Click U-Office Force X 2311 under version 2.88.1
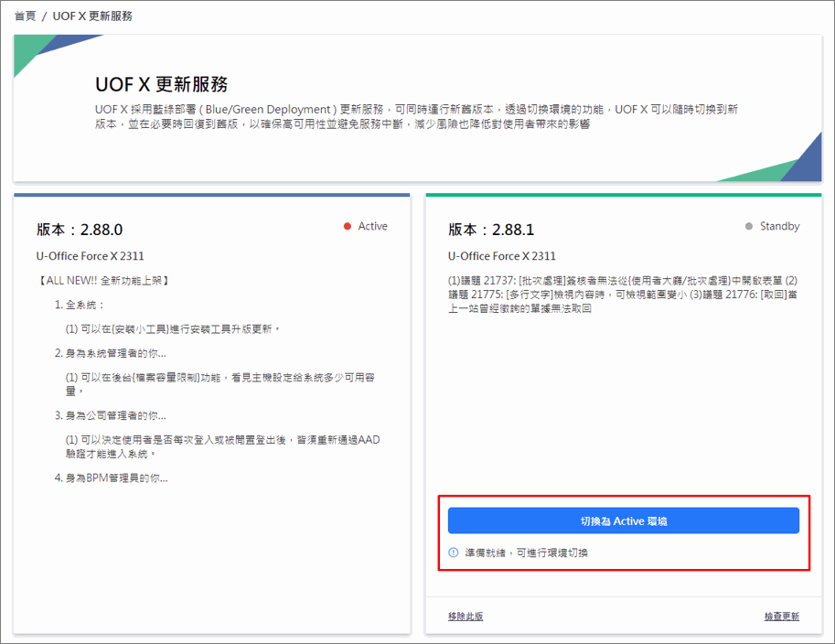 (x=502, y=256)
